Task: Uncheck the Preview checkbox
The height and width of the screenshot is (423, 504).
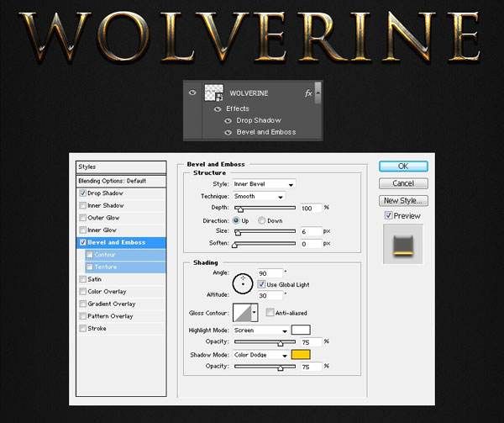Action: click(388, 215)
